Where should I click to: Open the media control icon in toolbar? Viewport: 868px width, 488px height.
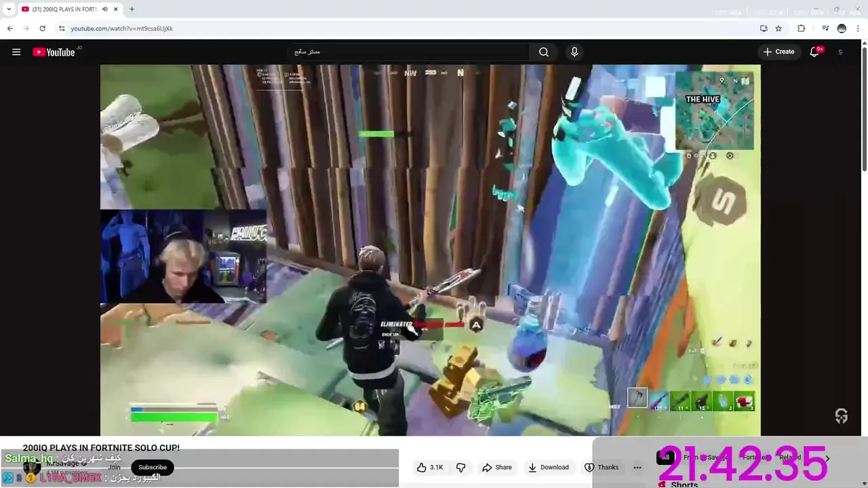pos(825,28)
